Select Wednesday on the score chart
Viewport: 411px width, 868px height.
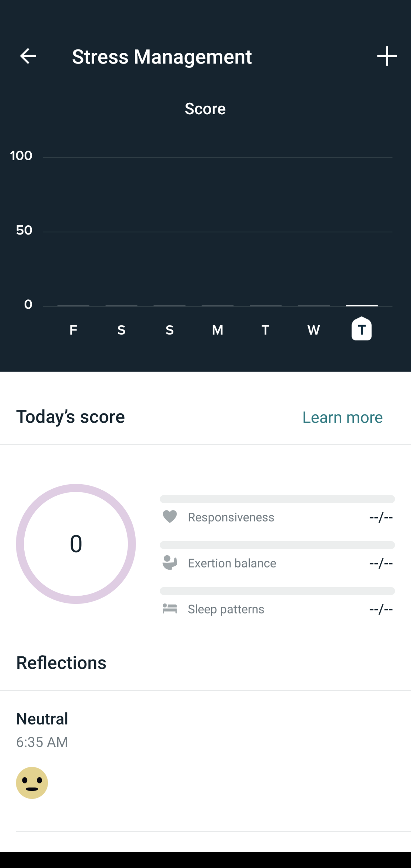[x=314, y=330]
